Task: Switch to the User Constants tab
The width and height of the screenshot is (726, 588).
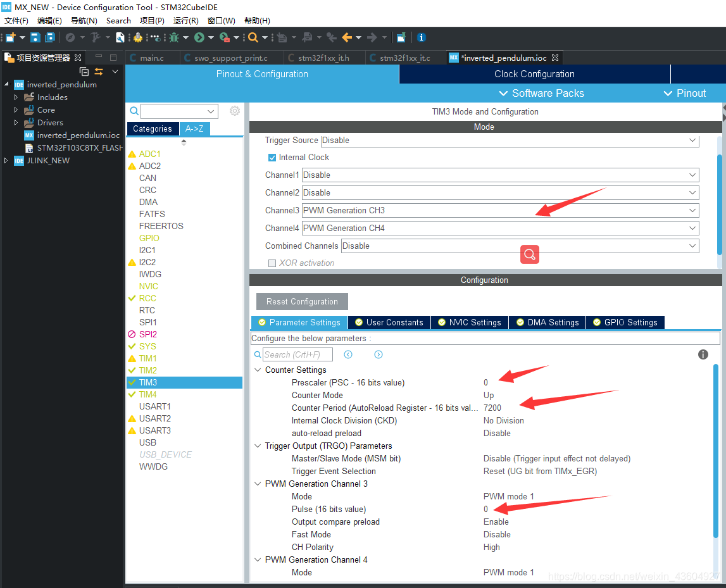Action: point(389,322)
